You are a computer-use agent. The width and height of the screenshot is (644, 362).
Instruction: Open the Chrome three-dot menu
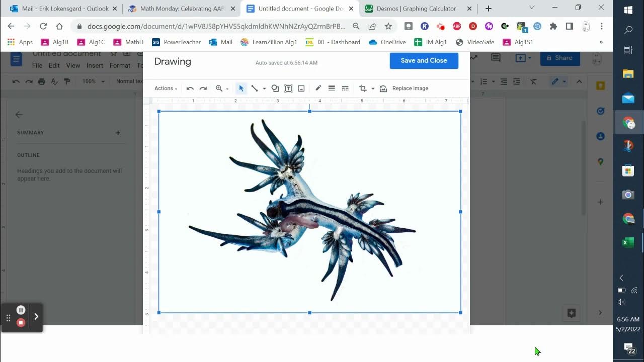click(602, 26)
